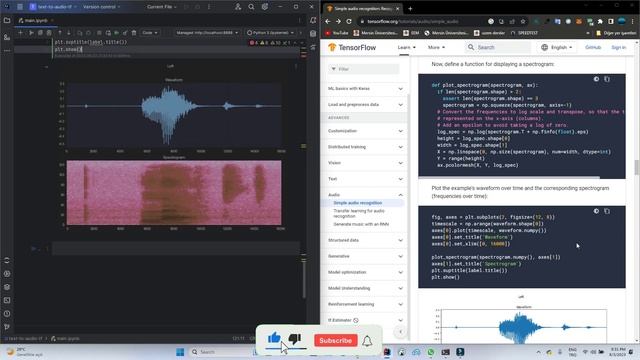Open the text-to-audio-tf project dropdown
The height and width of the screenshot is (360, 640).
53,7
